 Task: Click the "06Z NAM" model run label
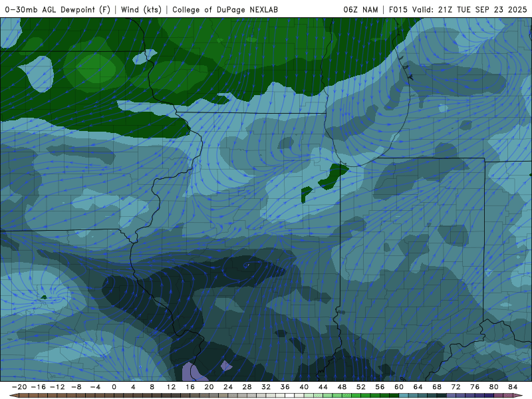click(x=360, y=9)
